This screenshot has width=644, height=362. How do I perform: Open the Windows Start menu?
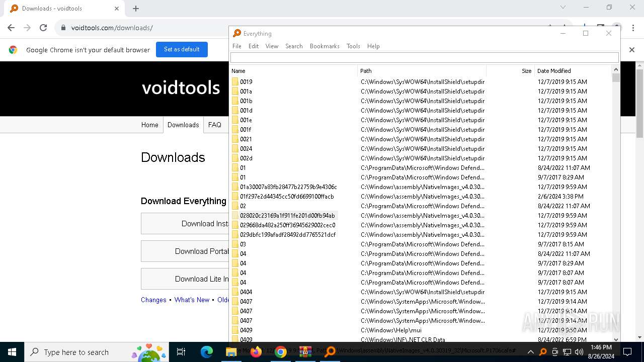click(x=12, y=352)
